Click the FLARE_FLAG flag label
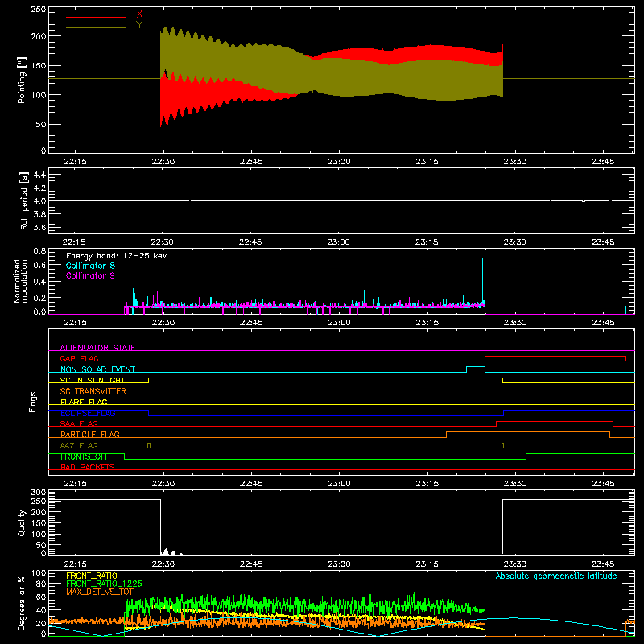 click(x=84, y=402)
